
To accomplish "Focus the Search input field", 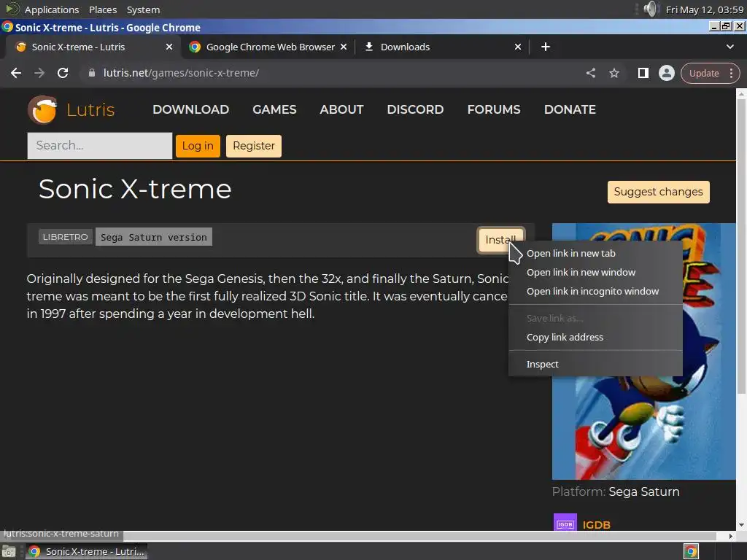I will (x=99, y=146).
